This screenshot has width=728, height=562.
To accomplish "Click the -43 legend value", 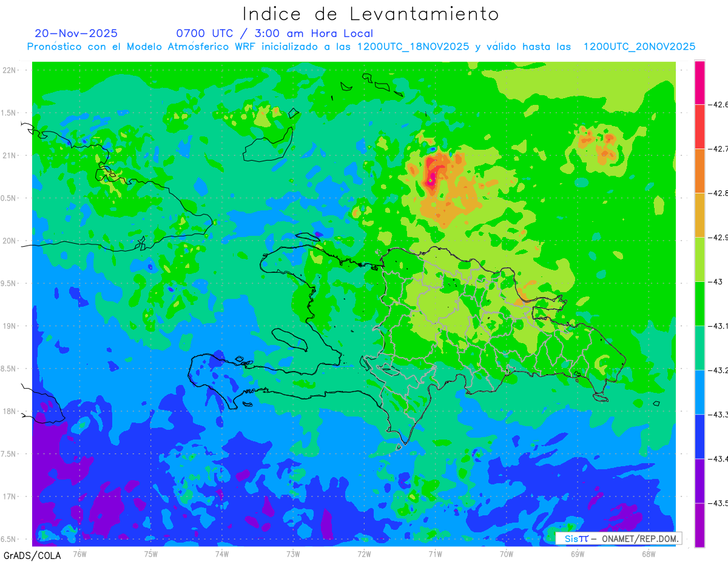I will [715, 281].
